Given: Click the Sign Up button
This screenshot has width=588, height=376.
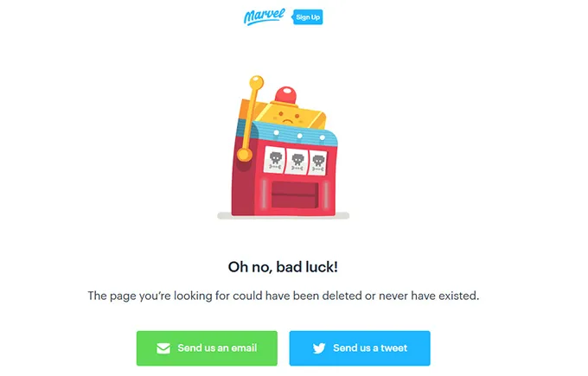Looking at the screenshot, I should pyautogui.click(x=308, y=17).
